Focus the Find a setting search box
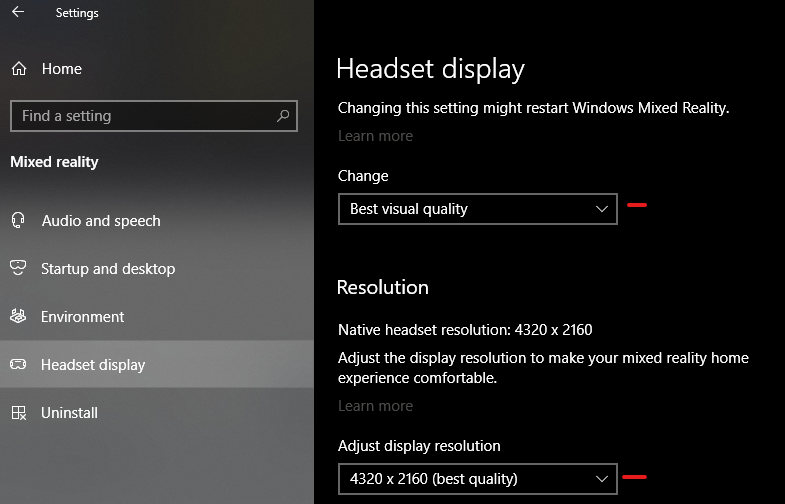 154,116
